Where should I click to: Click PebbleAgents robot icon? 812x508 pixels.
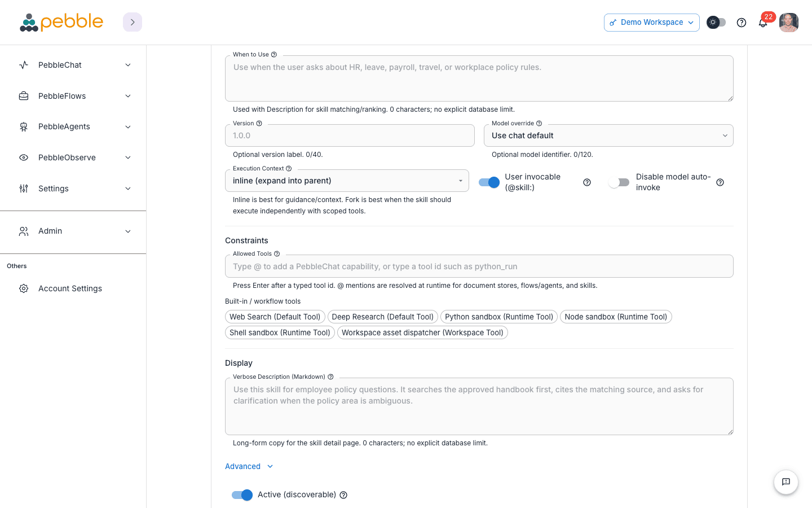pos(24,127)
